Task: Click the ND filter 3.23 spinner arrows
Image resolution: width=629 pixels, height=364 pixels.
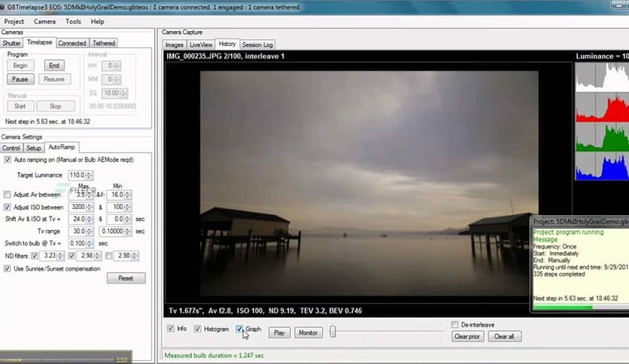Action: [x=60, y=256]
